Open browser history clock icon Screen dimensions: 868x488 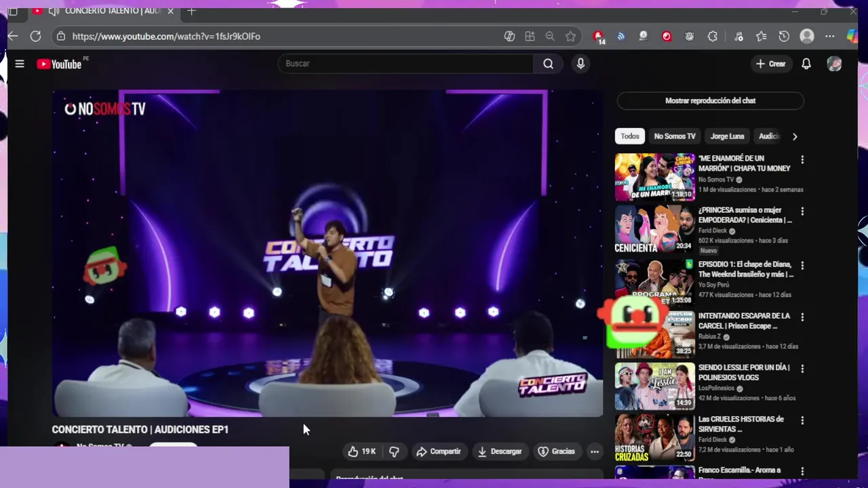point(784,37)
